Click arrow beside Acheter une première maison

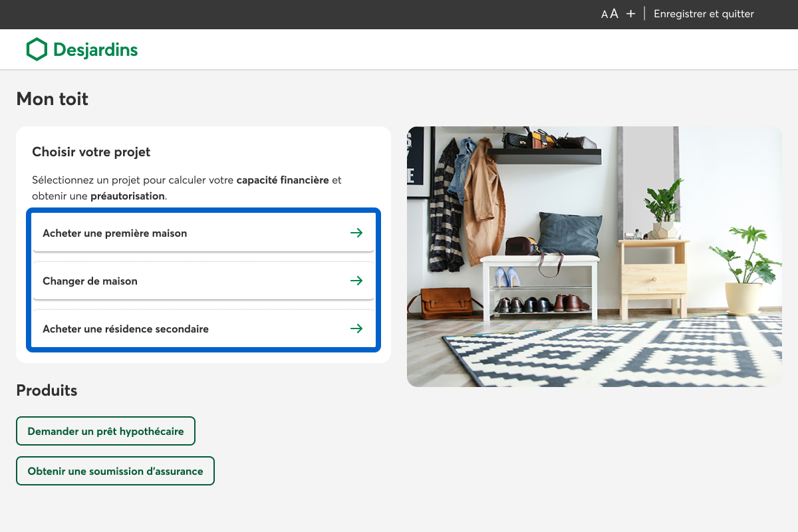click(356, 233)
